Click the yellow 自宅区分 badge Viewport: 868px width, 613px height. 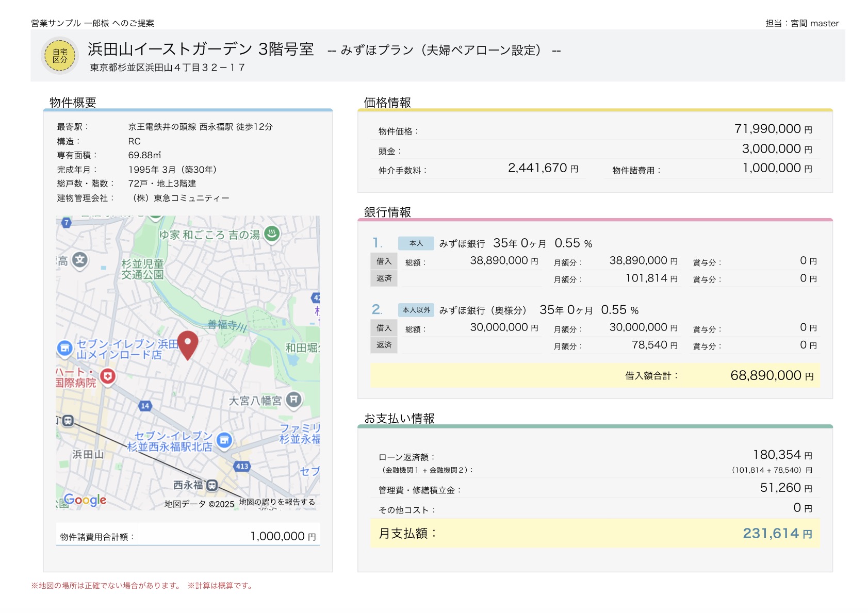tap(60, 56)
